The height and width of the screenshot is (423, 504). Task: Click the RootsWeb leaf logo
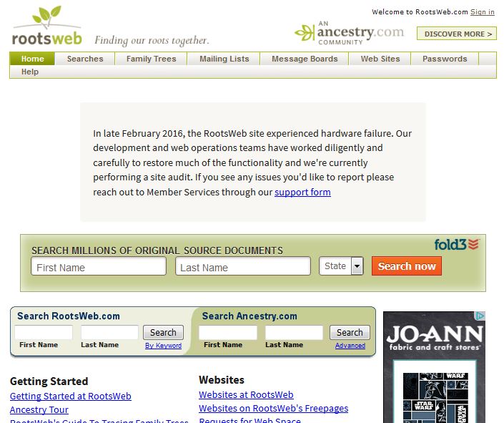click(47, 26)
